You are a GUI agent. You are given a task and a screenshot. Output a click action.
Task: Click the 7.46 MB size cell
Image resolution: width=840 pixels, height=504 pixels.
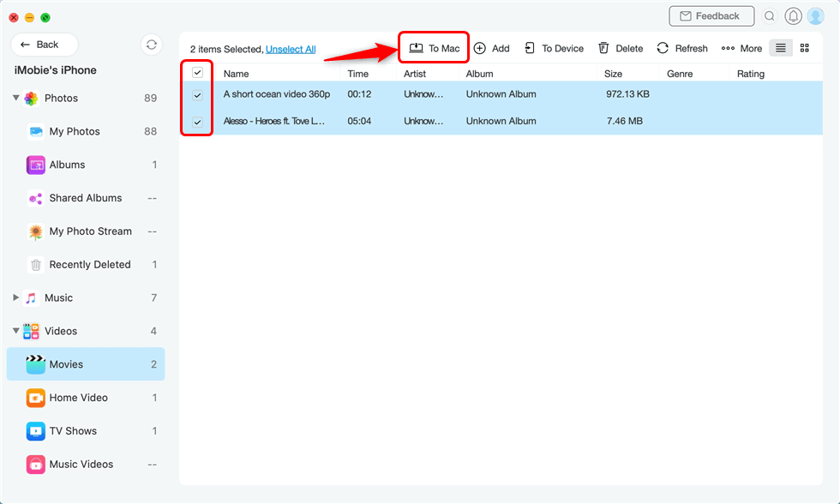(625, 121)
